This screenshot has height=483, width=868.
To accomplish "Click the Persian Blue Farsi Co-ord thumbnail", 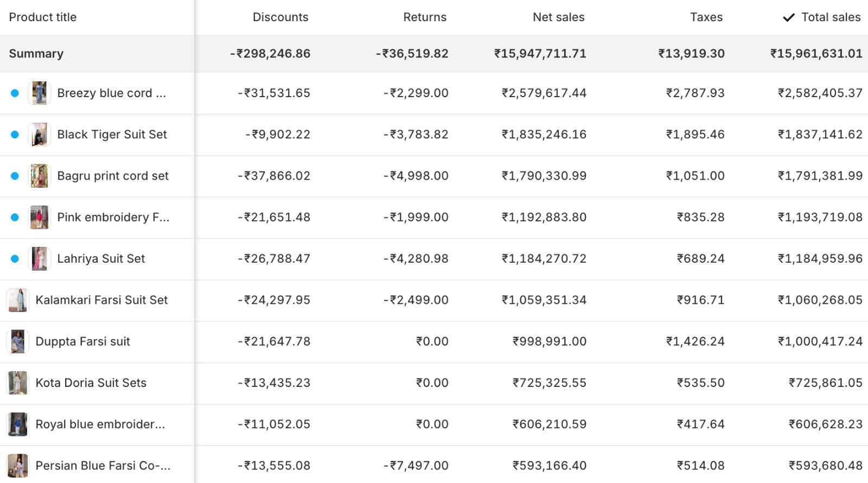I will 17,466.
